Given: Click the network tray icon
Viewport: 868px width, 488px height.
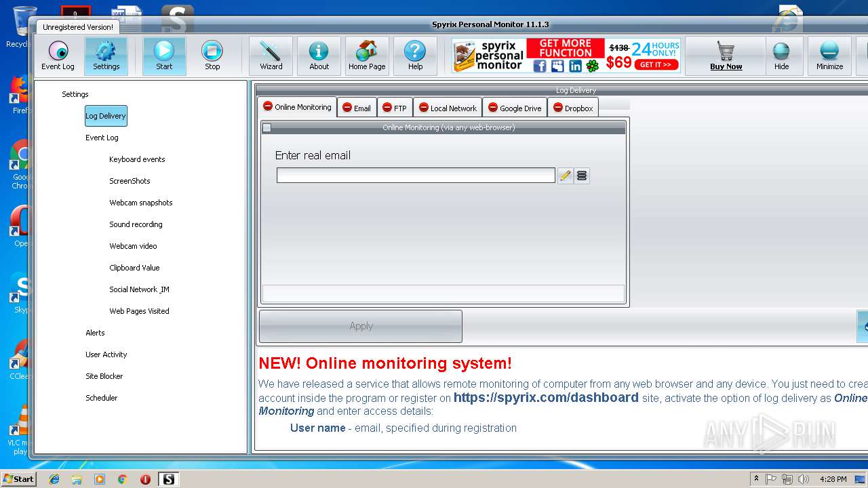Looking at the screenshot, I should [787, 479].
